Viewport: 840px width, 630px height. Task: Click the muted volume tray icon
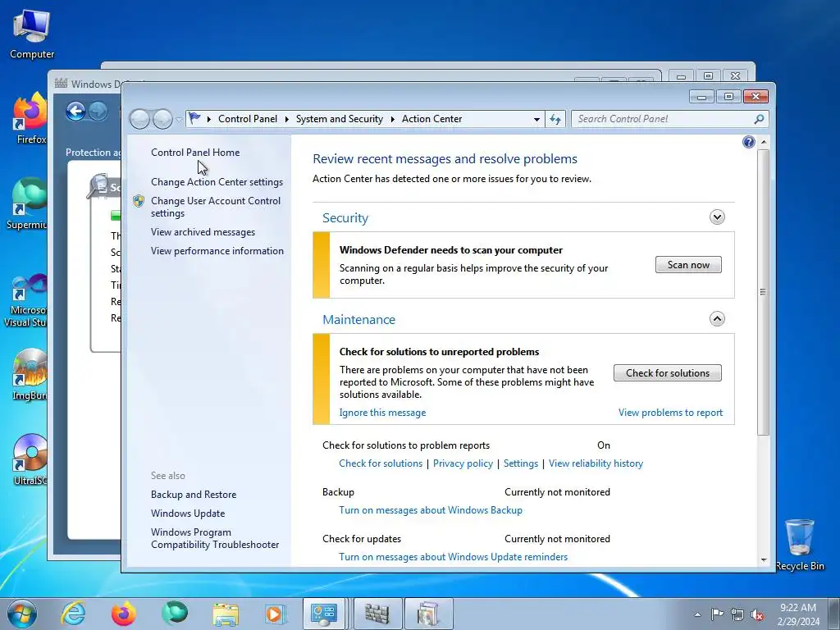[x=757, y=614]
